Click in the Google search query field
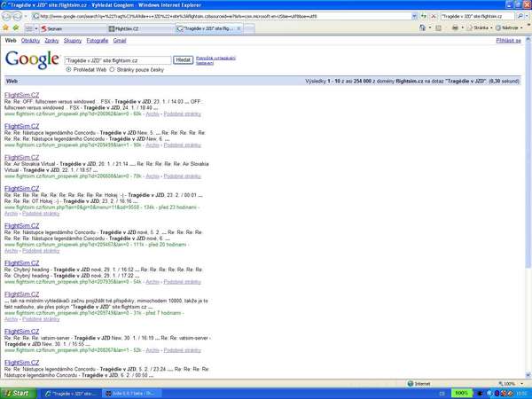This screenshot has height=399, width=532. click(x=118, y=60)
